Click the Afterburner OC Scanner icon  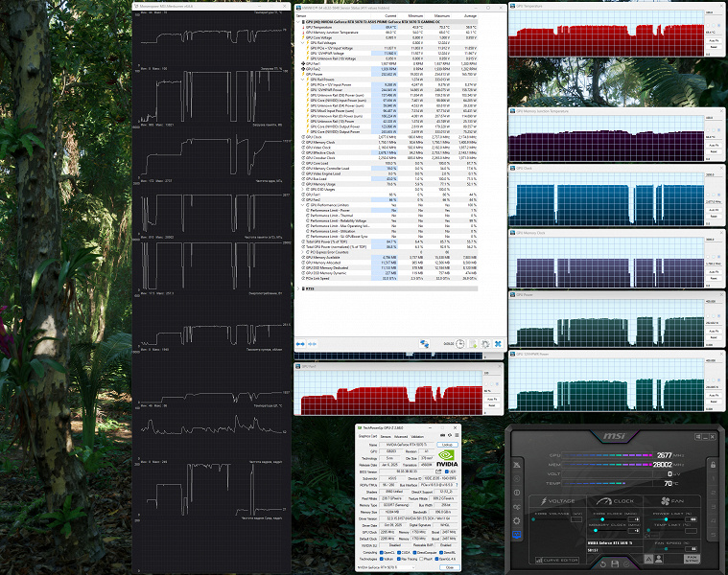516,507
